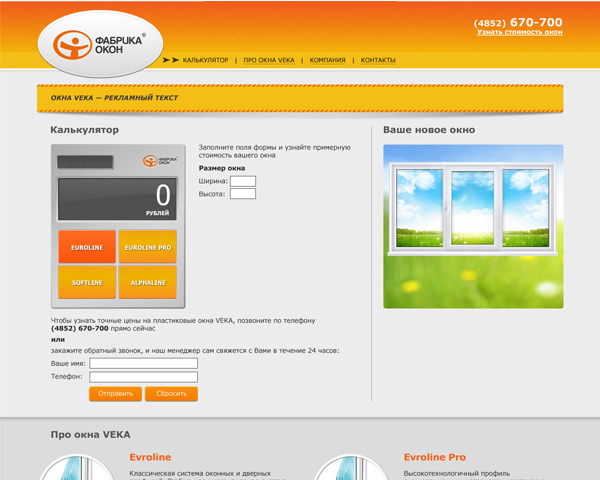Click the small Фабрика Окон calculator logo
The image size is (600, 480).
[160, 160]
